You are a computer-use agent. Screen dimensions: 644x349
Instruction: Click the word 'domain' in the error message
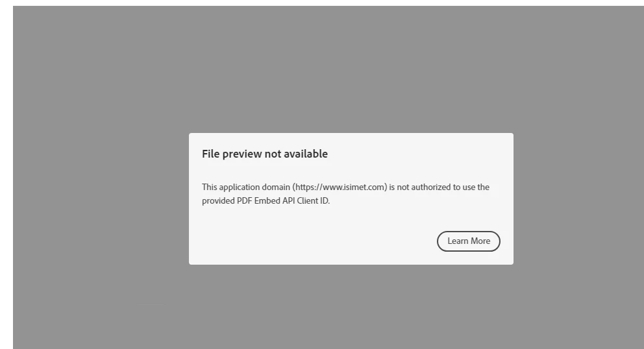(x=276, y=187)
